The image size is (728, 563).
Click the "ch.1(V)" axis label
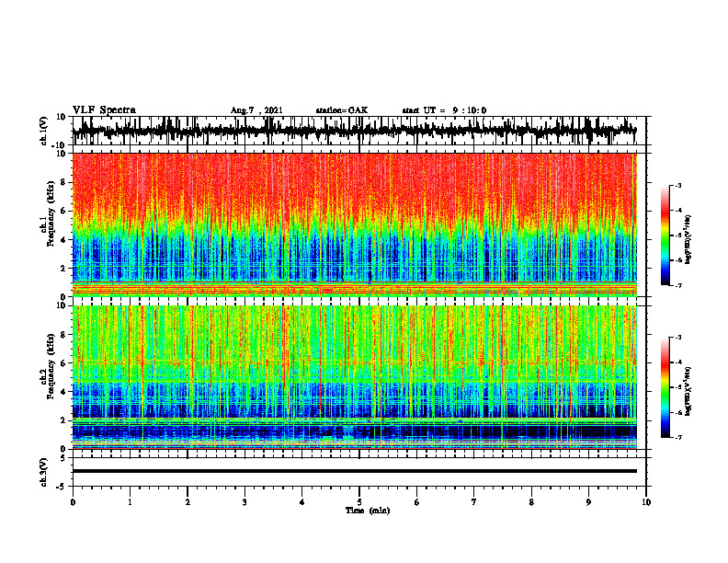[44, 131]
